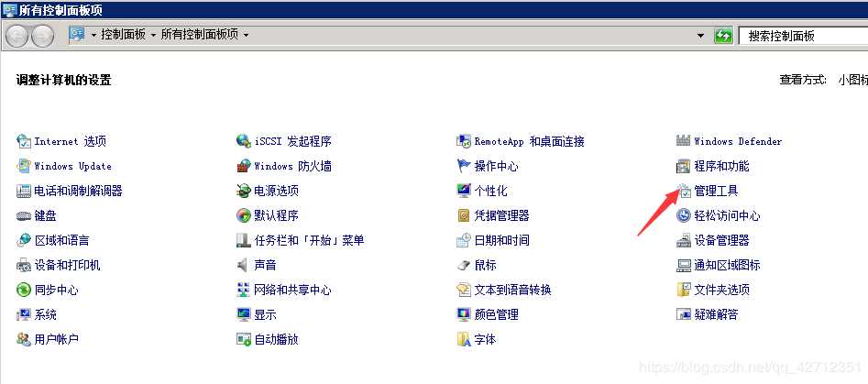Click the 网络和共享中心 text link
The height and width of the screenshot is (384, 868).
tap(292, 290)
